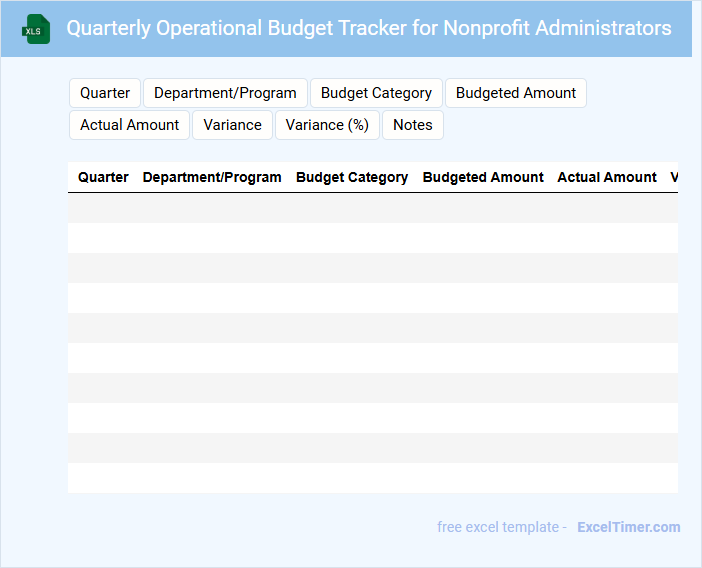Click the Actual Amount table column header
Viewport: 702px width, 568px height.
tap(606, 177)
